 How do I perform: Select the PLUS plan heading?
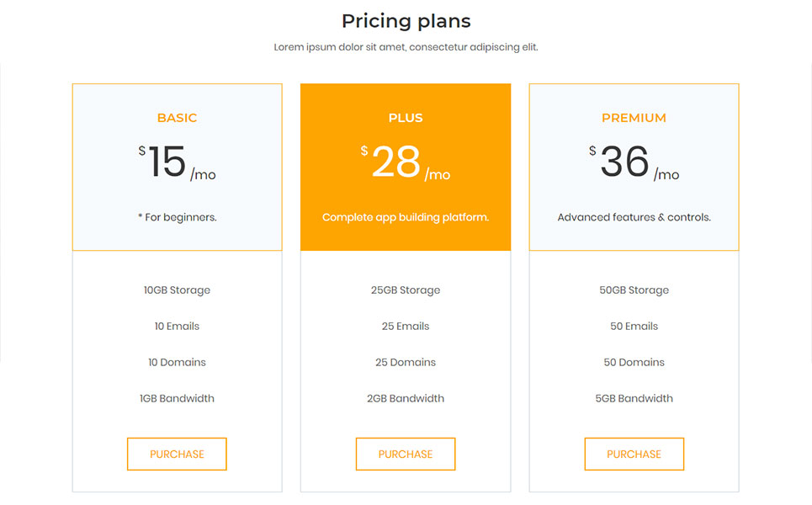pos(406,118)
